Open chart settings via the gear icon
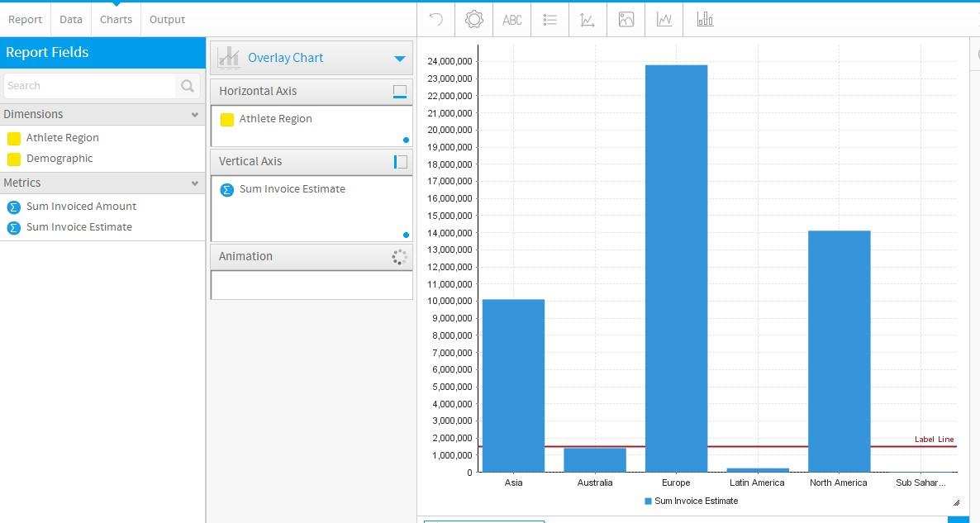 (474, 19)
